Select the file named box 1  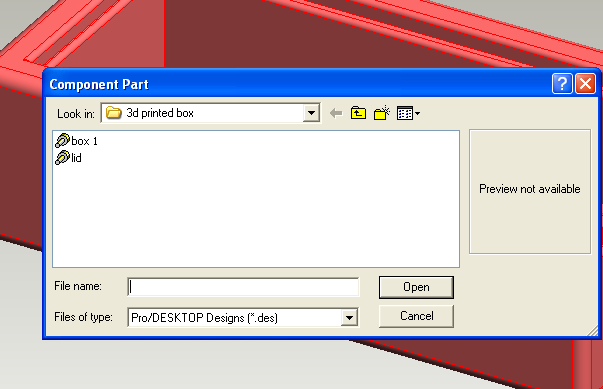tap(85, 141)
